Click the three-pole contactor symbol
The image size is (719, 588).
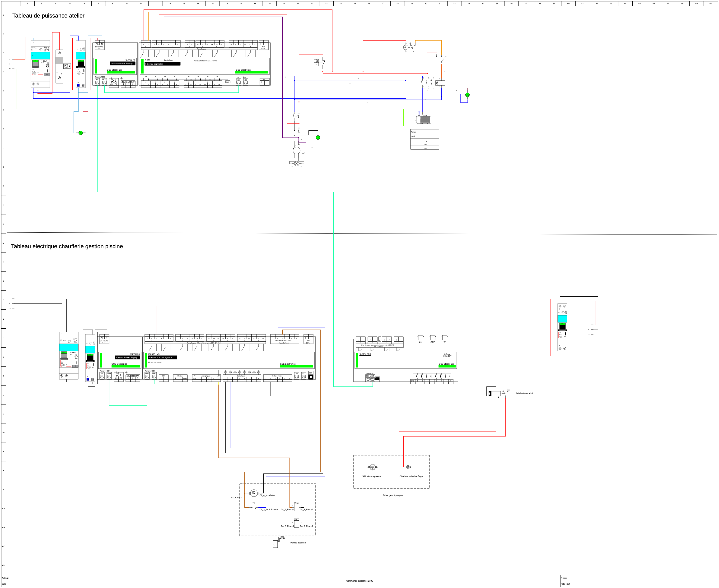click(427, 83)
